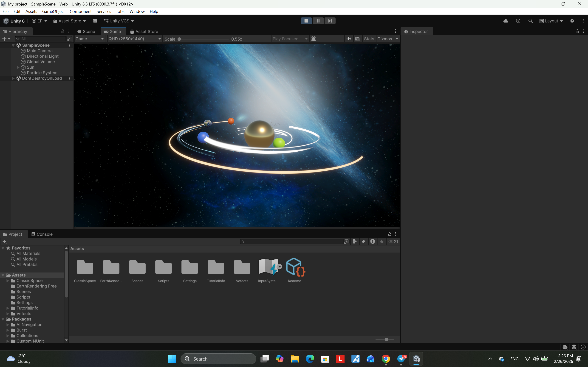Viewport: 588px width, 367px height.
Task: Open the QHD (2560x1440) resolution dropdown
Action: point(135,39)
